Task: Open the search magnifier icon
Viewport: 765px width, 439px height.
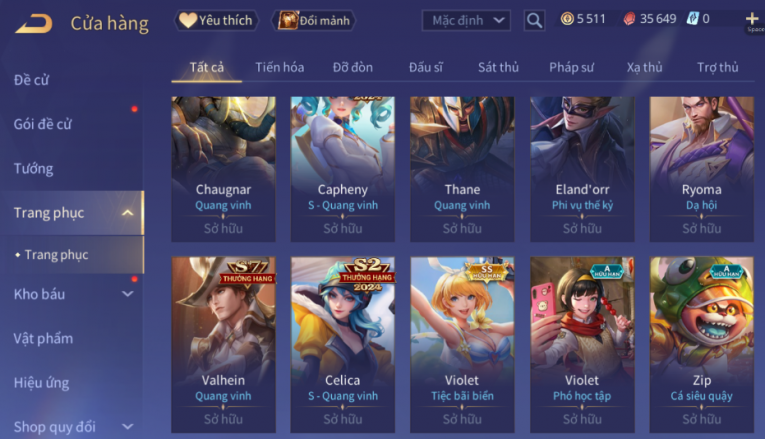Action: (534, 20)
